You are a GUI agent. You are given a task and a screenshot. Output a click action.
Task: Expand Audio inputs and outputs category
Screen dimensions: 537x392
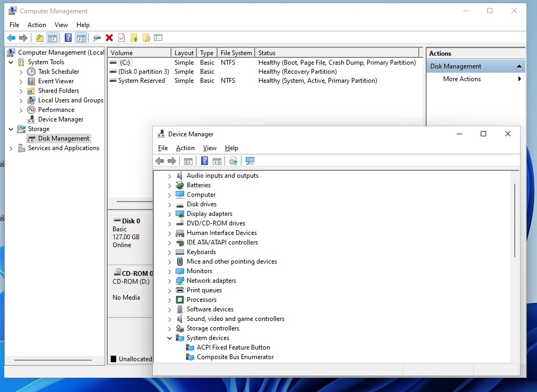coord(169,176)
